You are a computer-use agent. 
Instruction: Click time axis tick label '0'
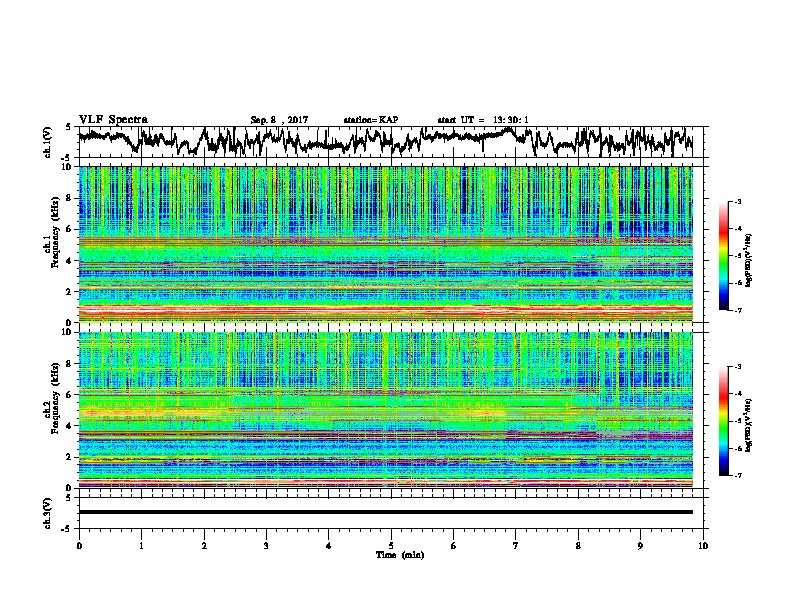(79, 546)
